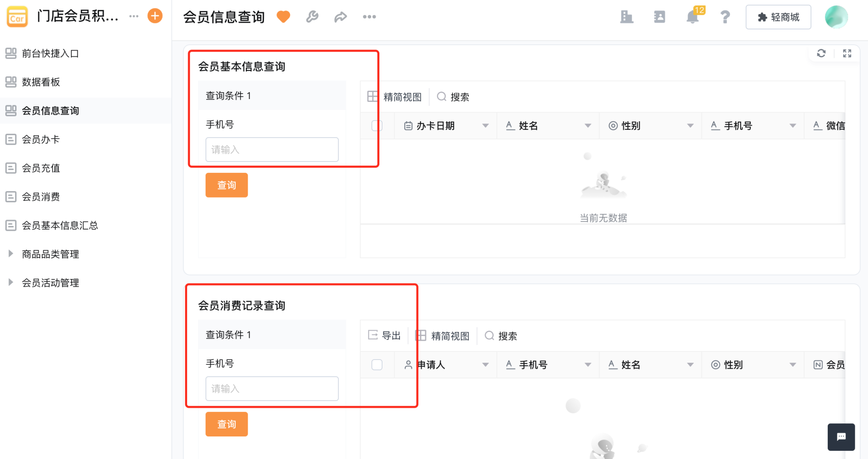This screenshot has height=459, width=868.
Task: Export the 会员消费记录 table via 导出
Action: pos(384,336)
